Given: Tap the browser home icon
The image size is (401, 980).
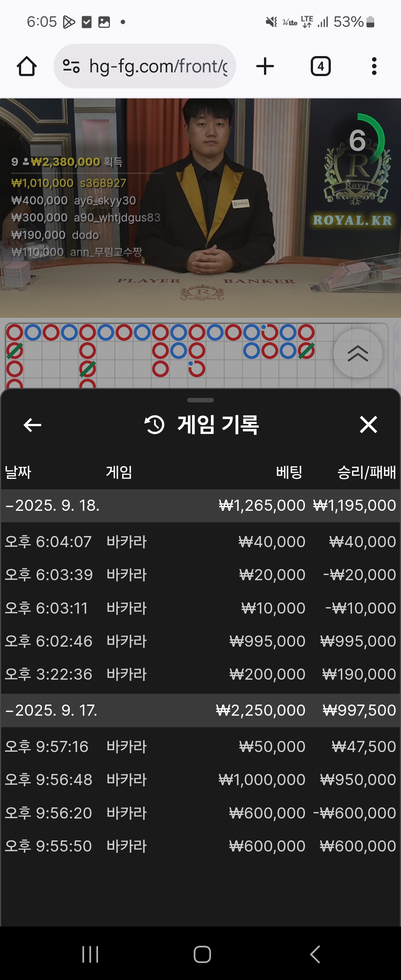Looking at the screenshot, I should tap(27, 66).
